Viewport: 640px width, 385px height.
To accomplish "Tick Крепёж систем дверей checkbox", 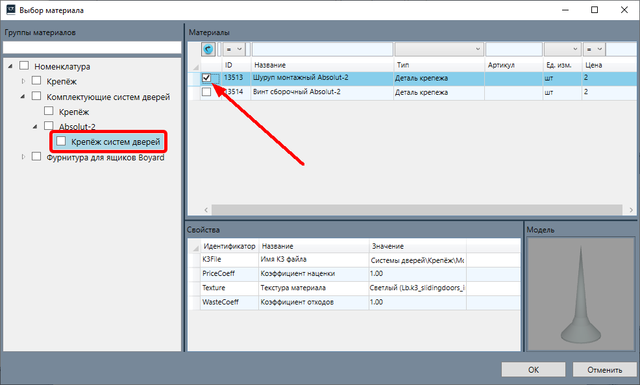I will (61, 141).
